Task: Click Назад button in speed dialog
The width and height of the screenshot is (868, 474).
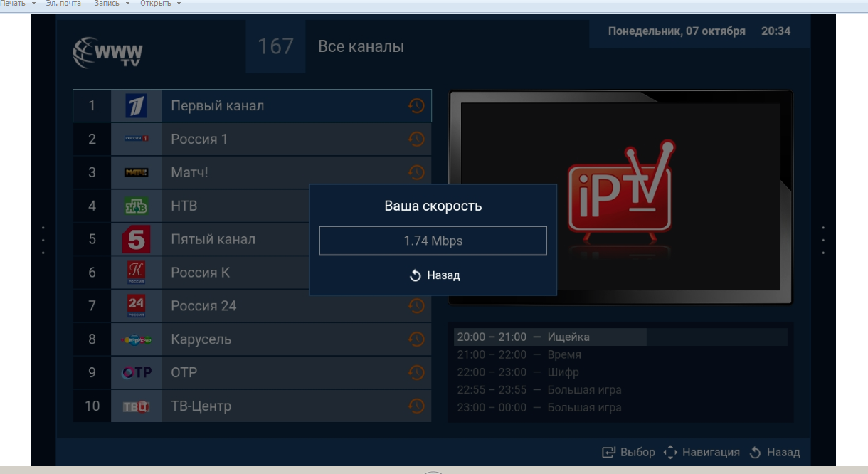Action: coord(435,275)
